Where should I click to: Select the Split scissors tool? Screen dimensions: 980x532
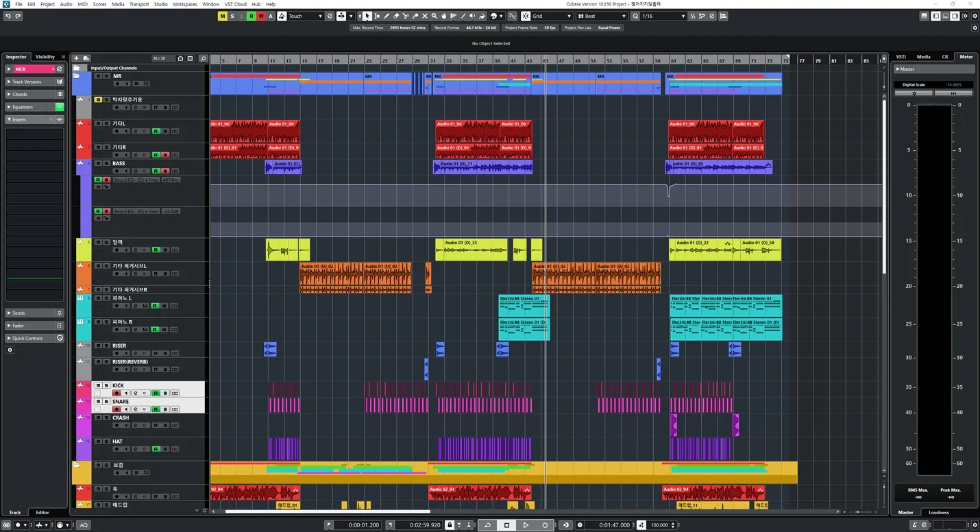pyautogui.click(x=406, y=16)
